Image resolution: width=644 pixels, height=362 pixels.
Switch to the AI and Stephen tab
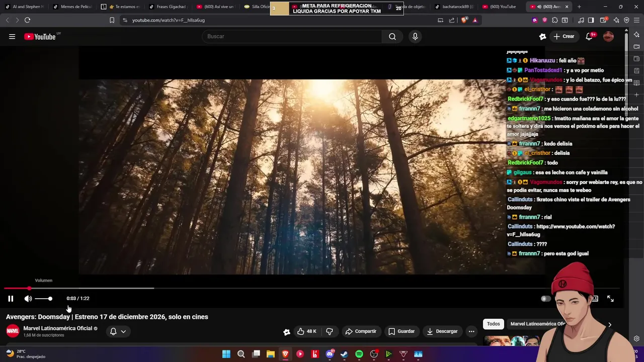point(25,7)
